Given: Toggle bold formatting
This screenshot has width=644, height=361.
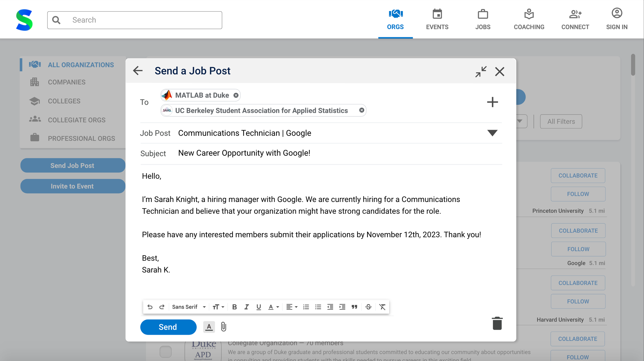Looking at the screenshot, I should 234,307.
